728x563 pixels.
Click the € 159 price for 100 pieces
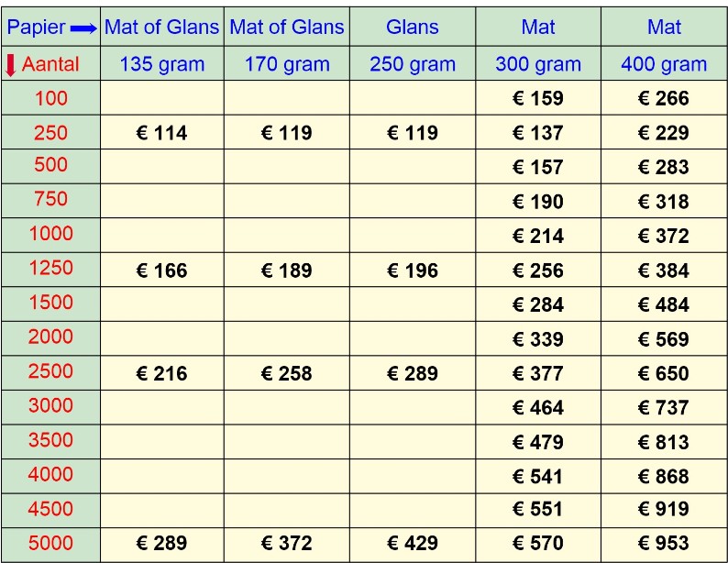pos(538,98)
